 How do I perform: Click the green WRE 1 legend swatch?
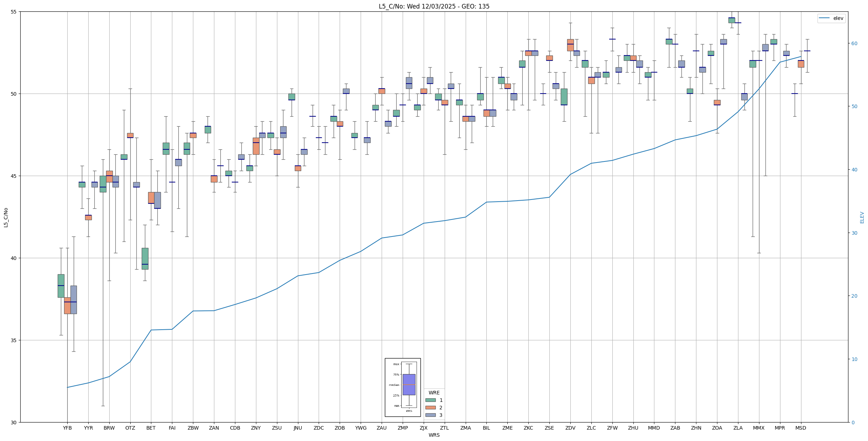click(x=430, y=400)
